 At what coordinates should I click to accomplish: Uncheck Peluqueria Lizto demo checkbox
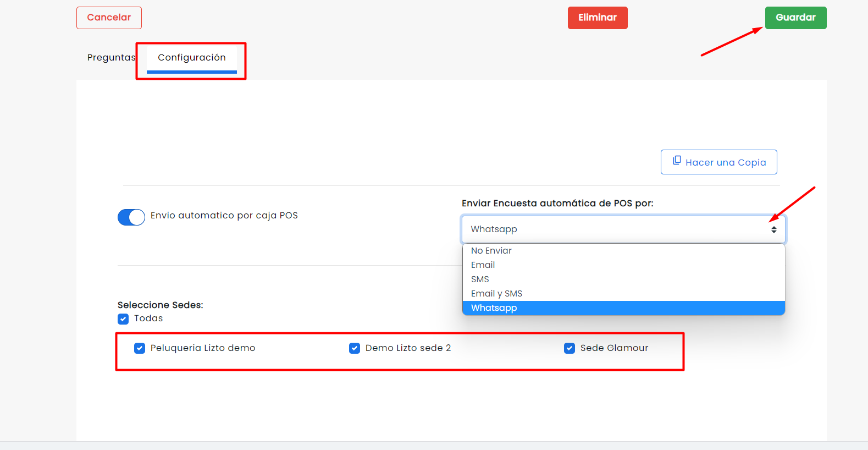(140, 348)
